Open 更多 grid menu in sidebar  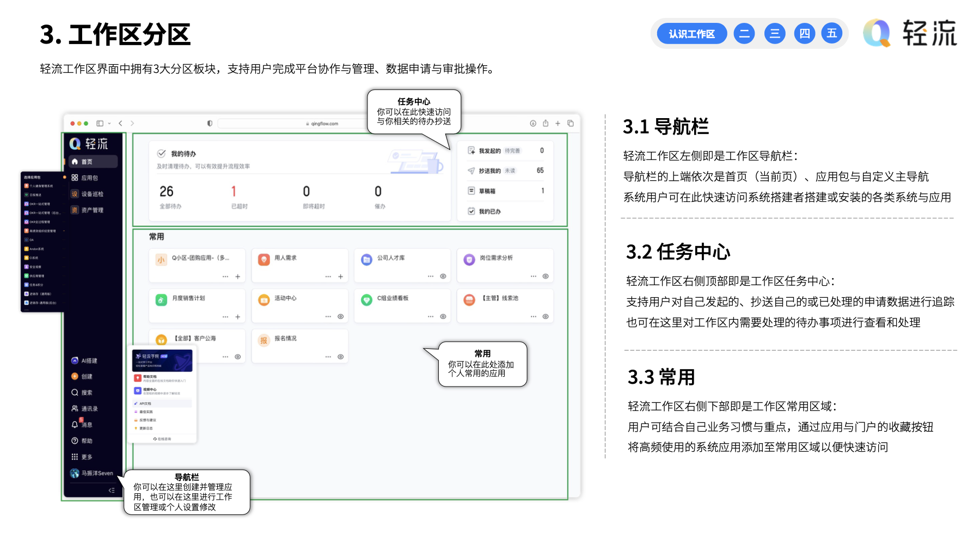tap(82, 457)
